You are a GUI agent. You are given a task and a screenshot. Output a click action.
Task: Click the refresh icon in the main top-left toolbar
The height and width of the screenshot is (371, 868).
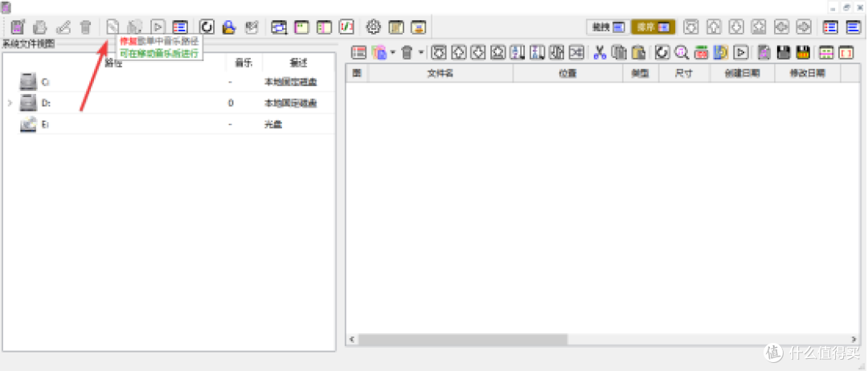207,26
